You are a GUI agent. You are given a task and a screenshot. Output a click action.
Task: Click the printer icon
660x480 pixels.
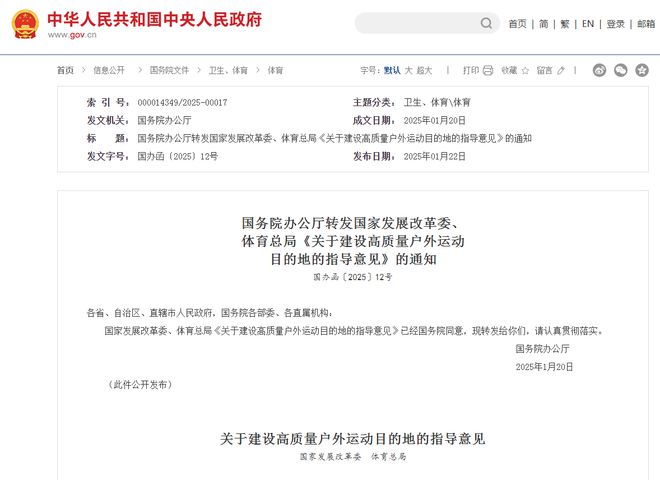488,70
